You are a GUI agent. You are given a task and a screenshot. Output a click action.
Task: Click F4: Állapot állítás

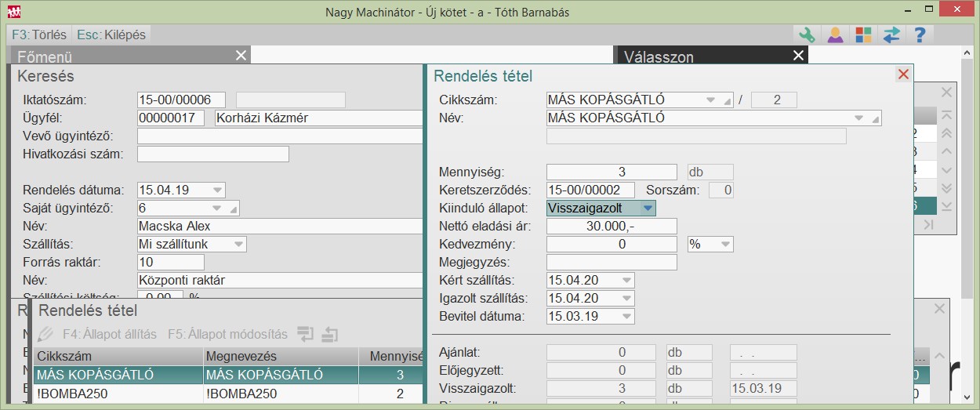110,334
